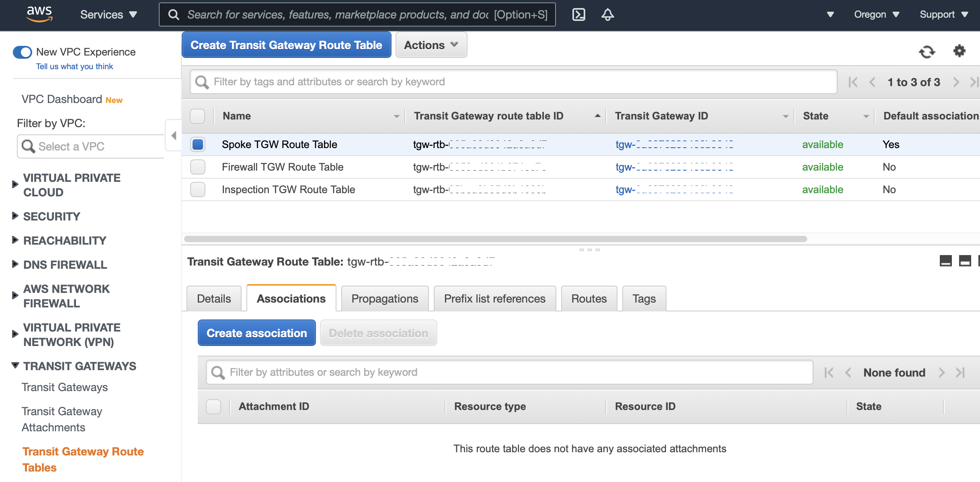Toggle the New VPC Experience switch
Viewport: 980px width, 482px height.
coord(23,52)
